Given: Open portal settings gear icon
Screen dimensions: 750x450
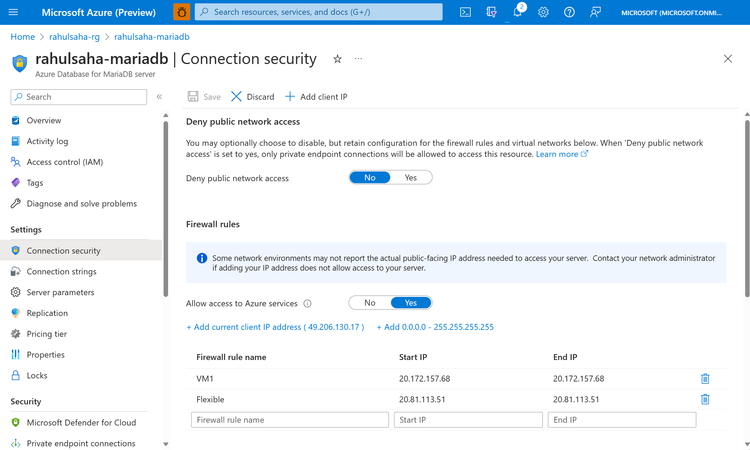Looking at the screenshot, I should [x=544, y=12].
